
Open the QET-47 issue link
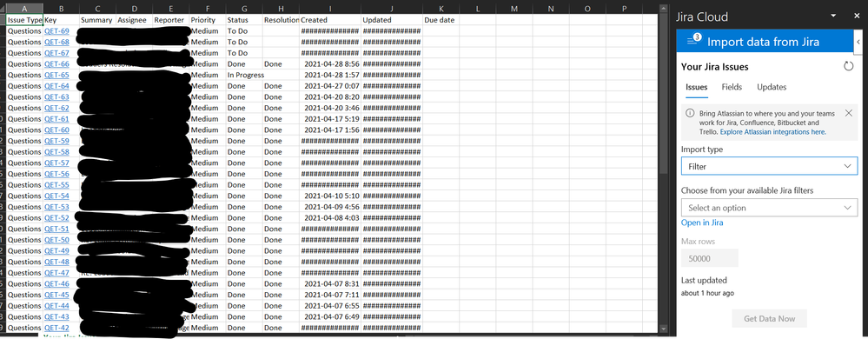(56, 273)
